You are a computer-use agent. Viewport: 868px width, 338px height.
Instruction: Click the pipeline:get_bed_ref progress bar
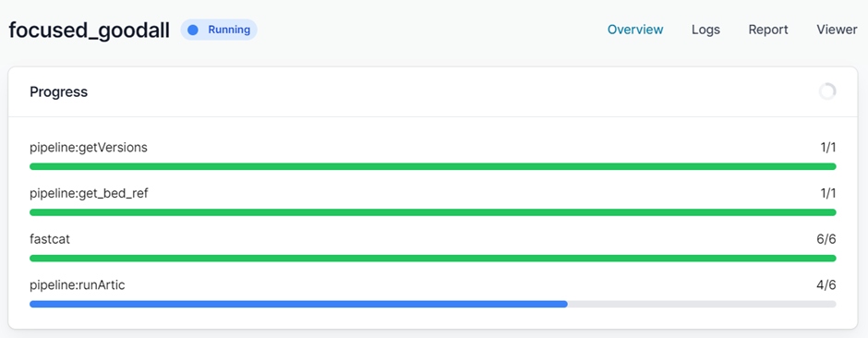pos(432,212)
